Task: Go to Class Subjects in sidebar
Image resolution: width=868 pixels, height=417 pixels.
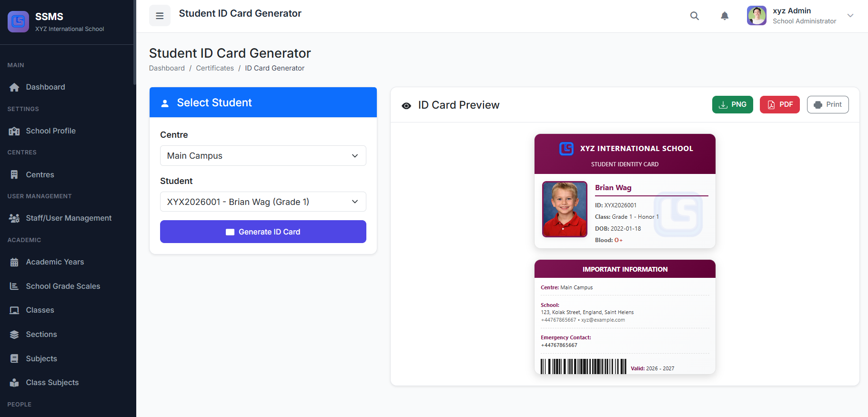Action: click(x=52, y=383)
